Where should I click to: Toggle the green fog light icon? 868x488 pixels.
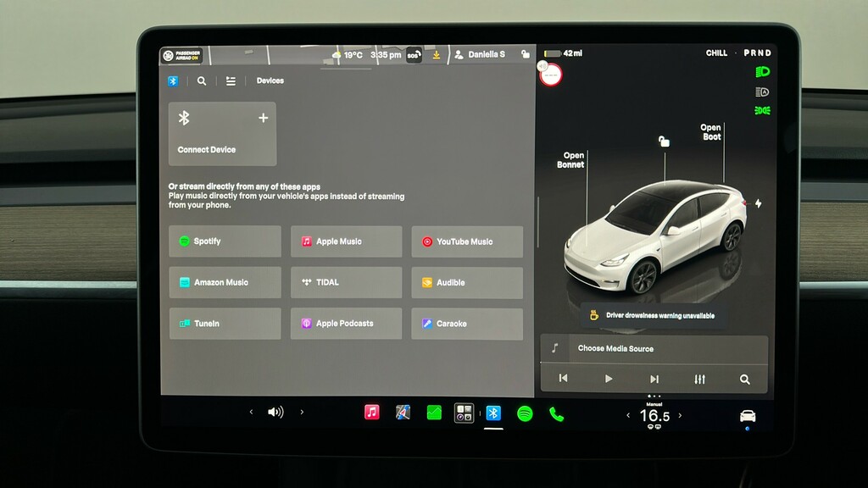(x=762, y=111)
